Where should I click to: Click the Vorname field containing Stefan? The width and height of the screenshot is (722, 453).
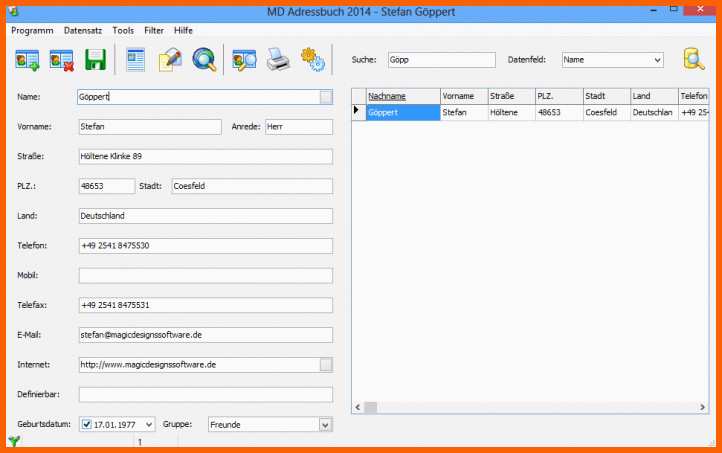point(150,127)
